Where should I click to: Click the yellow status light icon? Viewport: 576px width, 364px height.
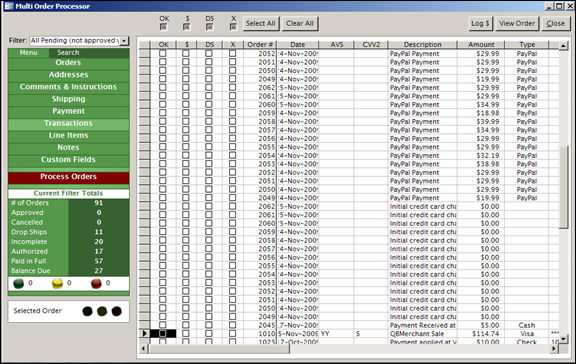57,284
